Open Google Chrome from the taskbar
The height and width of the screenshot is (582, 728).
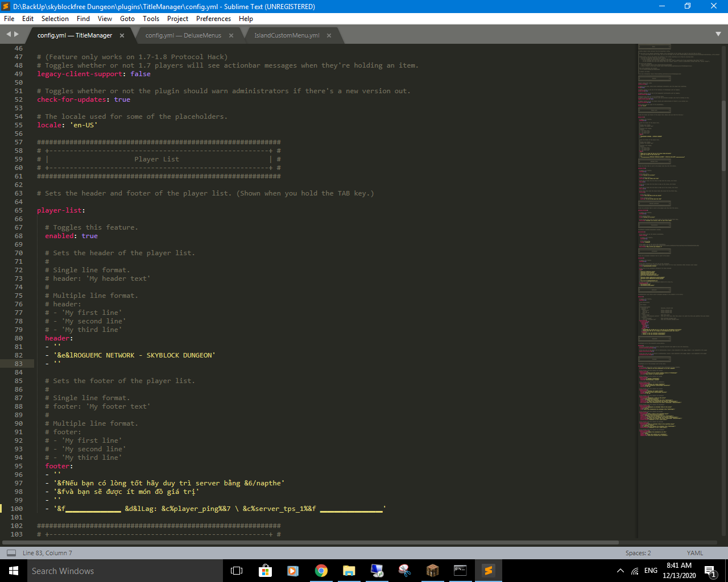pos(321,571)
